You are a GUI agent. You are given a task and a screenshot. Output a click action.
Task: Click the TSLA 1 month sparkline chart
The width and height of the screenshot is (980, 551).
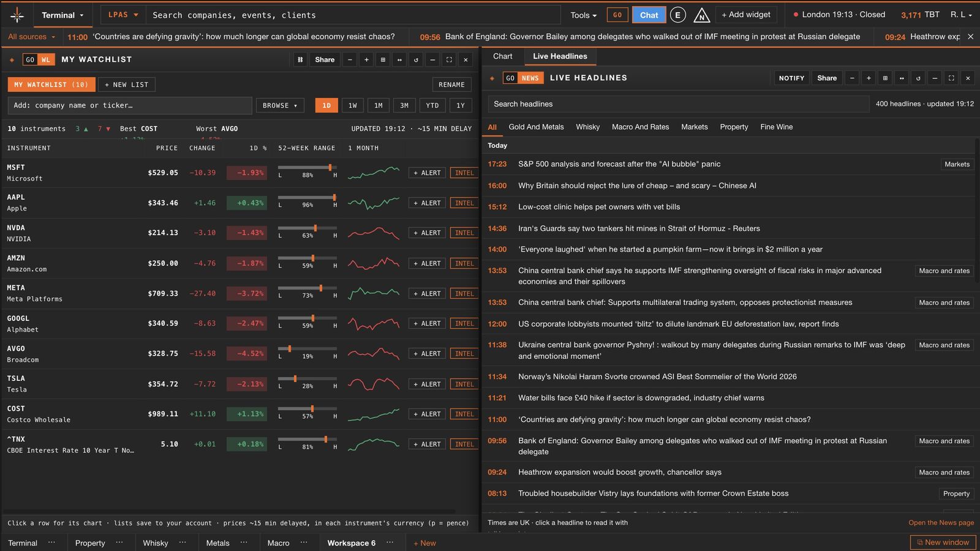[x=374, y=384]
